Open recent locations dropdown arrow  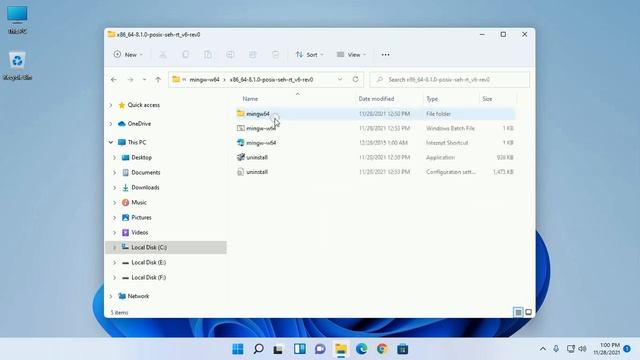(144, 80)
